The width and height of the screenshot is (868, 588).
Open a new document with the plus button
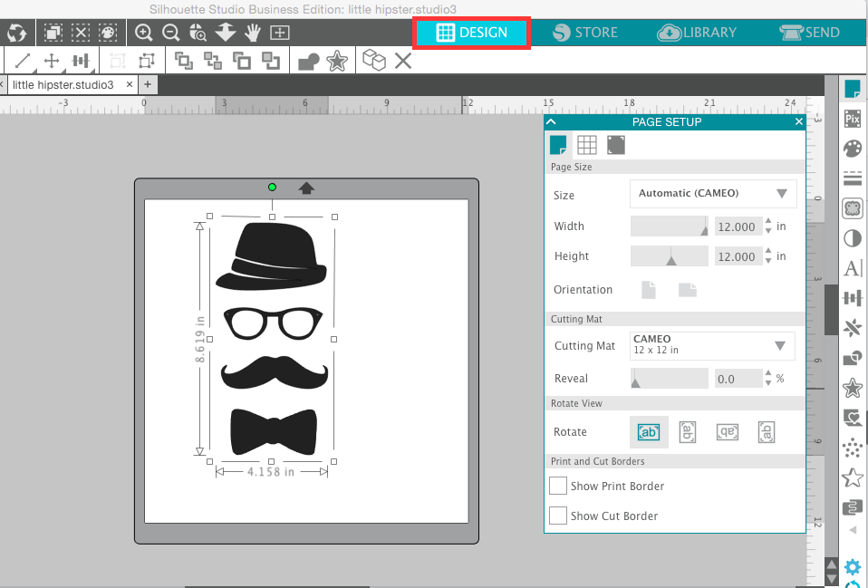point(147,83)
